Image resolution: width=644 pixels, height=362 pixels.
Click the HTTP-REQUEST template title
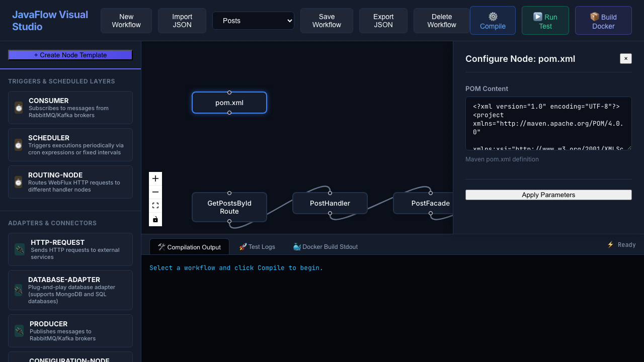[58, 242]
